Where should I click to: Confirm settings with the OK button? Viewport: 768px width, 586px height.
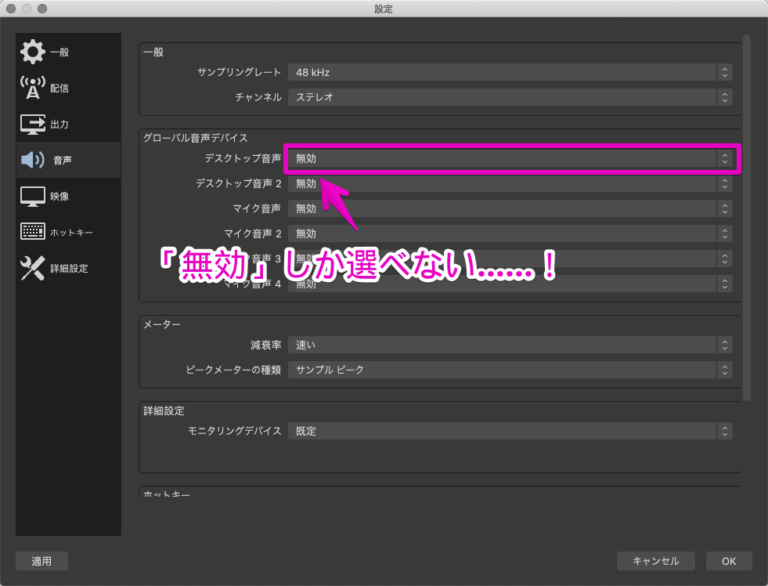pyautogui.click(x=728, y=561)
